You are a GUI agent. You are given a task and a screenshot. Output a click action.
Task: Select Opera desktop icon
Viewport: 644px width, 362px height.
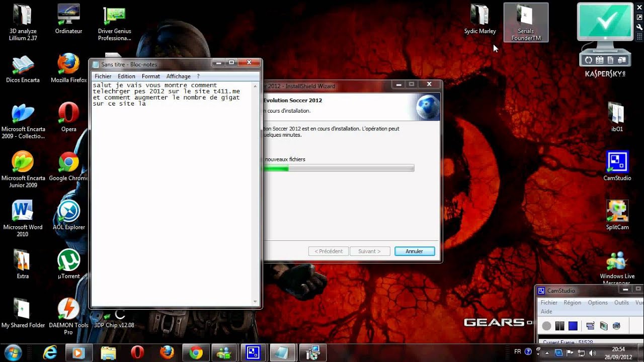69,117
